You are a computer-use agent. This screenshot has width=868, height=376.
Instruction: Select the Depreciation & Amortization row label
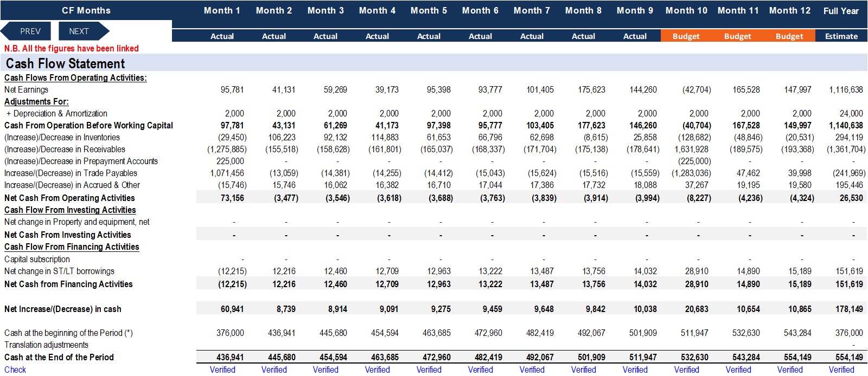[x=56, y=113]
